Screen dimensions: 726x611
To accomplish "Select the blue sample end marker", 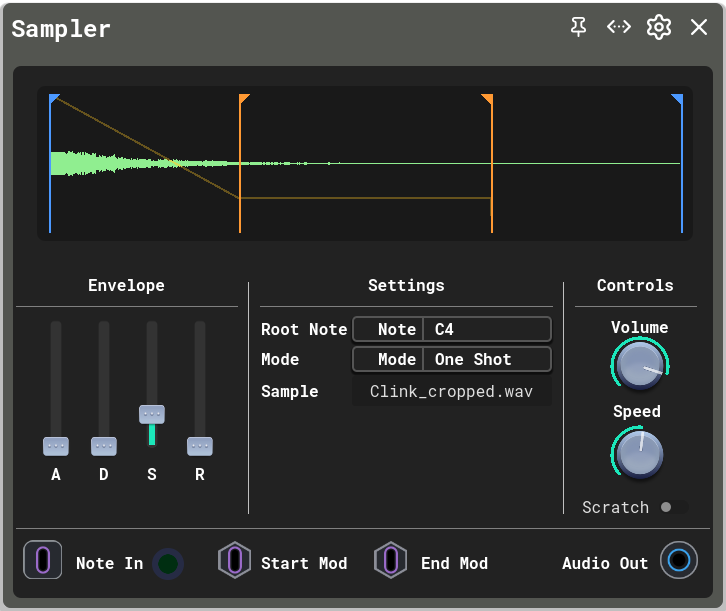I will tap(678, 98).
